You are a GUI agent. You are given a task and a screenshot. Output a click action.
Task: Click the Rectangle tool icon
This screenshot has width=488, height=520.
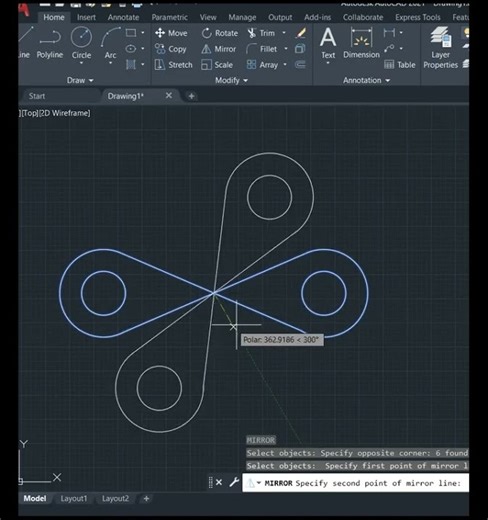tap(131, 33)
